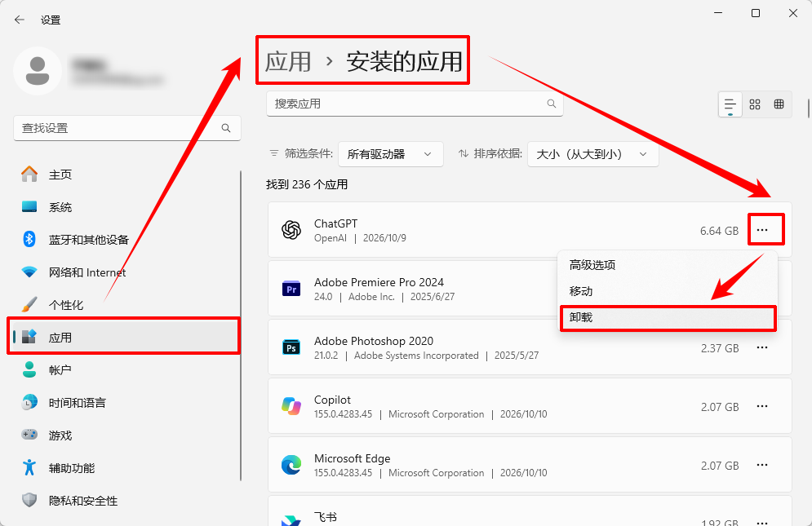Switch to table view layout
Screen dimensions: 812x526
tap(779, 104)
